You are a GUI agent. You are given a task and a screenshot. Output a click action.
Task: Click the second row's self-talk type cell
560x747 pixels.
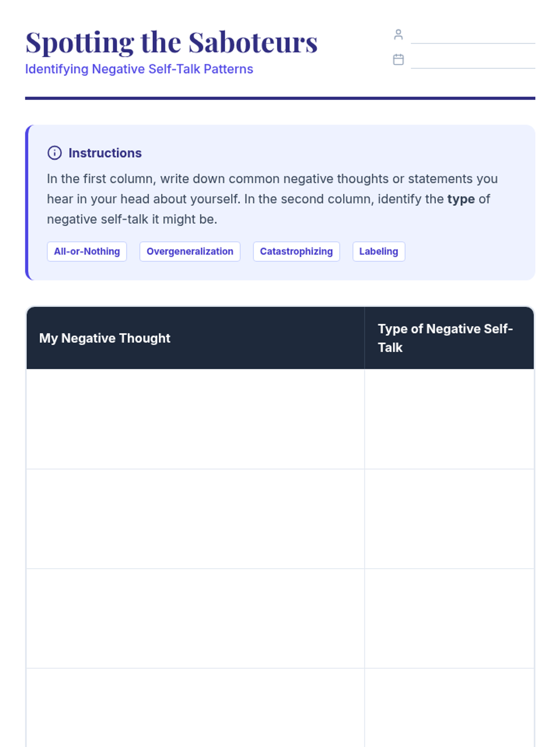tap(449, 519)
